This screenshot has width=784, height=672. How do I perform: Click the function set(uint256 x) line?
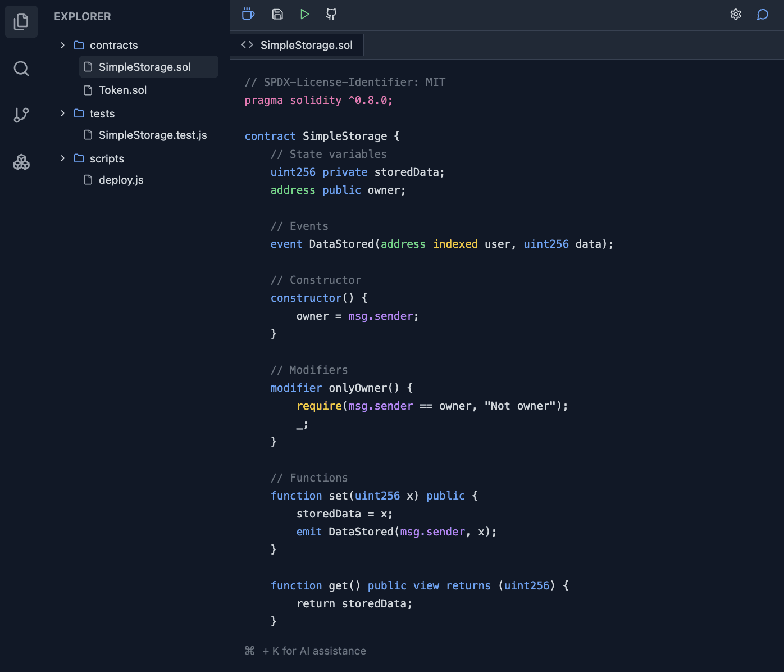pos(374,496)
